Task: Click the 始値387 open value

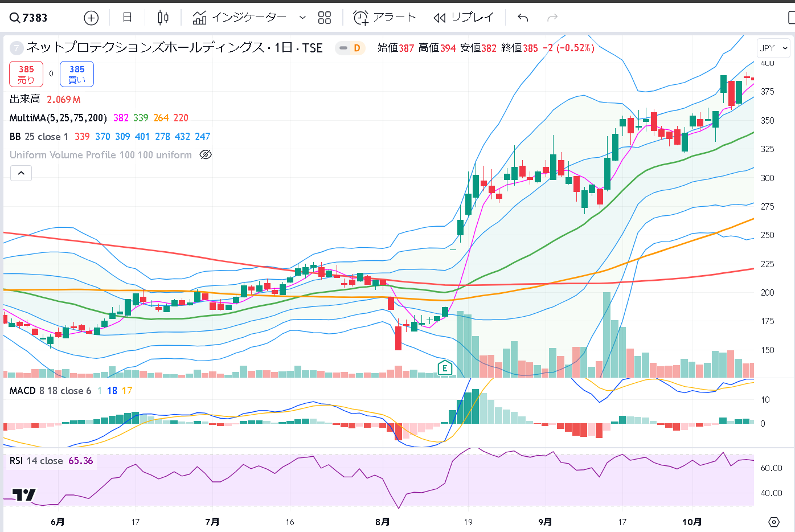Action: click(x=396, y=48)
